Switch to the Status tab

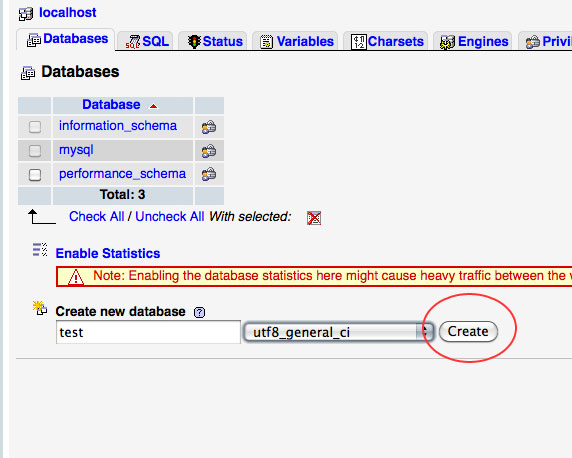pyautogui.click(x=215, y=41)
